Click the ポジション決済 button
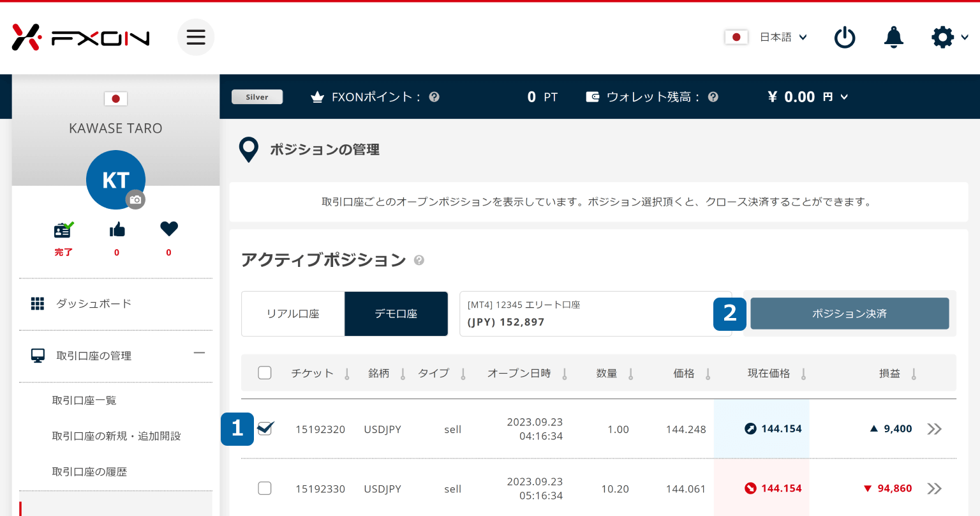Viewport: 980px width, 516px height. point(849,314)
